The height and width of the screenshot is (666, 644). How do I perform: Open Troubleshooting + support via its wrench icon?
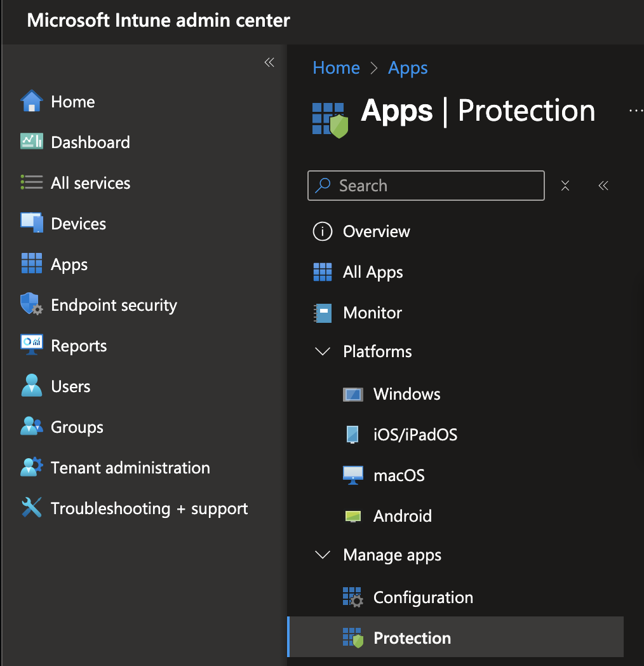[x=30, y=508]
